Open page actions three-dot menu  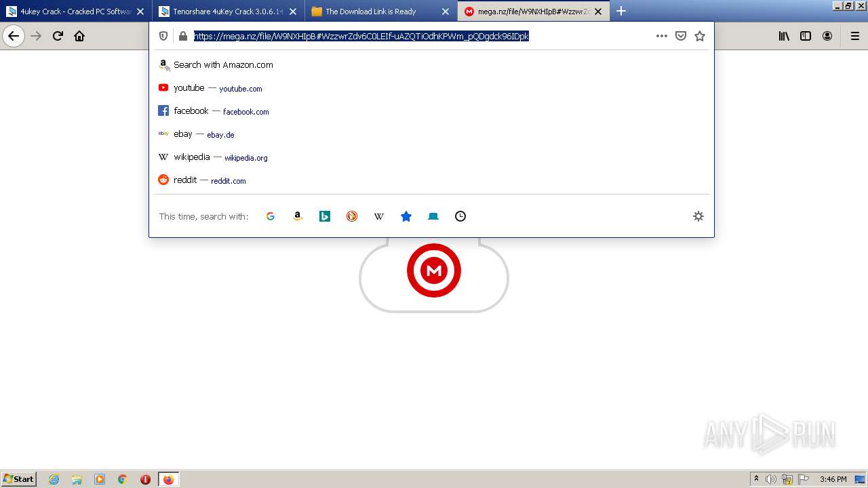click(x=662, y=36)
